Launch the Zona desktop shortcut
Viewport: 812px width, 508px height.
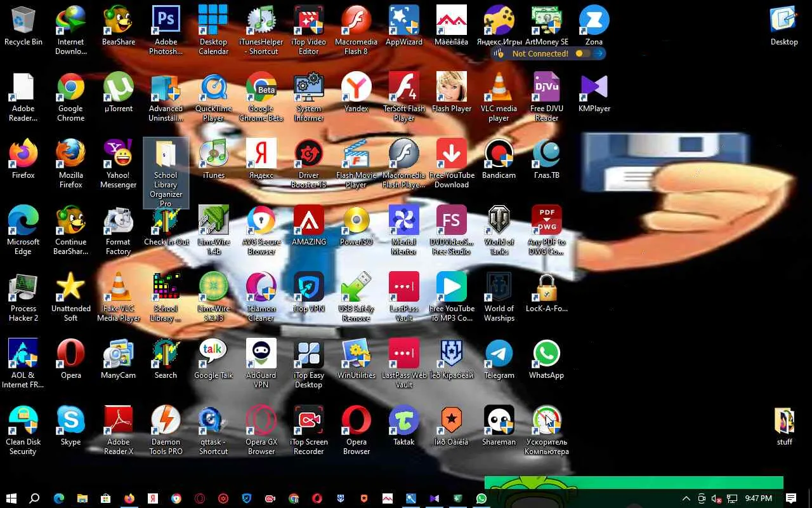tap(594, 27)
